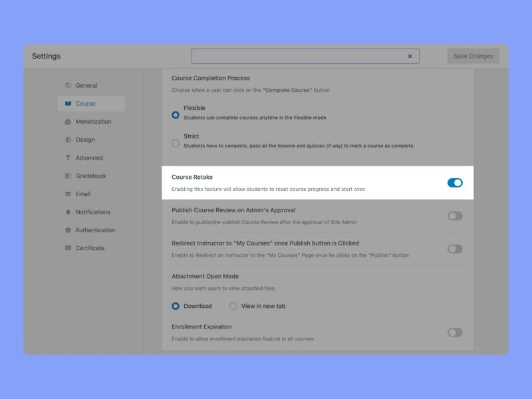Click the Gradebook icon in sidebar

tap(66, 176)
